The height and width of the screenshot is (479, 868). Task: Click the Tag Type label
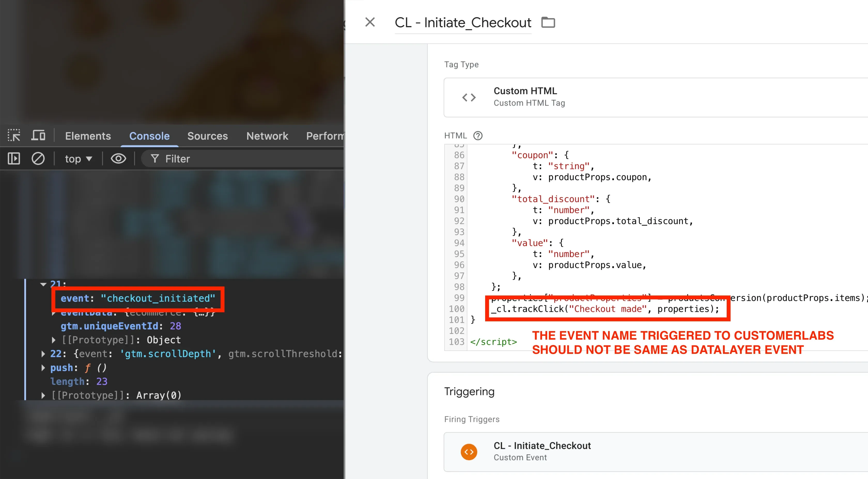[x=461, y=64]
